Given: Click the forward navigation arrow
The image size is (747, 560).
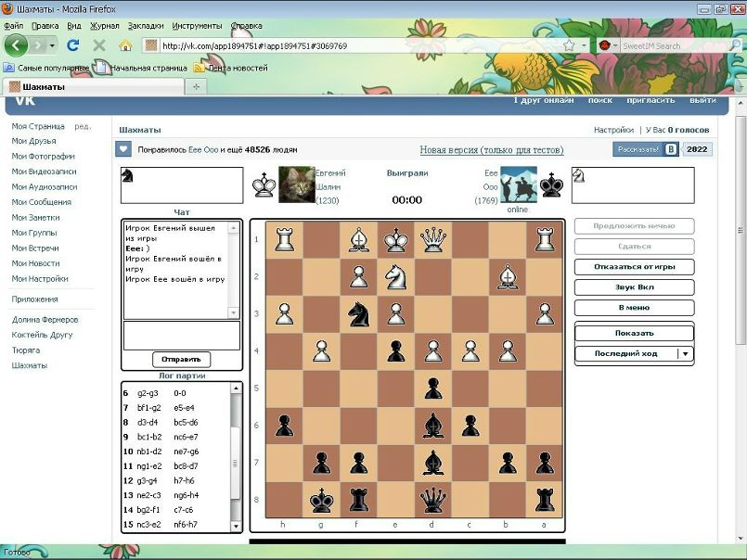Looking at the screenshot, I should [38, 45].
